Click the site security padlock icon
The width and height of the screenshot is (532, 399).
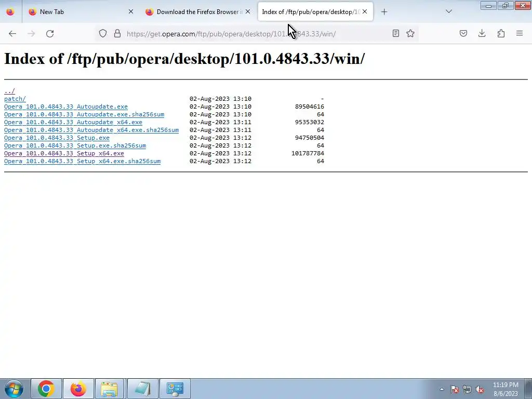(117, 33)
